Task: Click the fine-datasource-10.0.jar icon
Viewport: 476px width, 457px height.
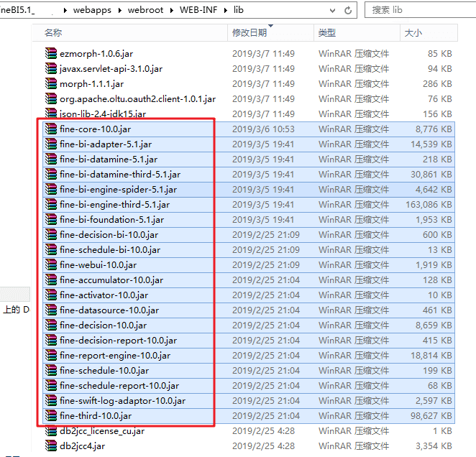Action: click(x=51, y=310)
